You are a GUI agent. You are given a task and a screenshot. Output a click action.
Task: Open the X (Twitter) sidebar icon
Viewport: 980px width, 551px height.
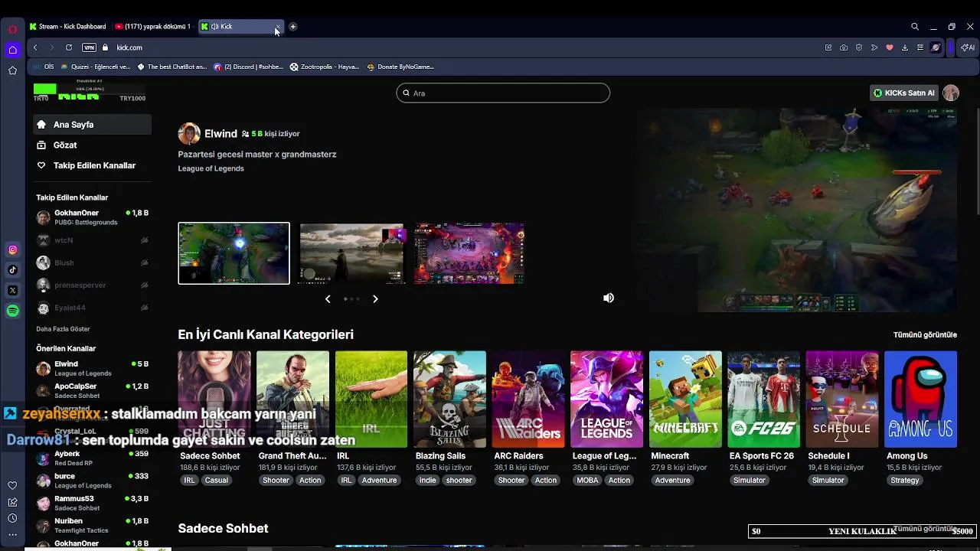click(12, 290)
